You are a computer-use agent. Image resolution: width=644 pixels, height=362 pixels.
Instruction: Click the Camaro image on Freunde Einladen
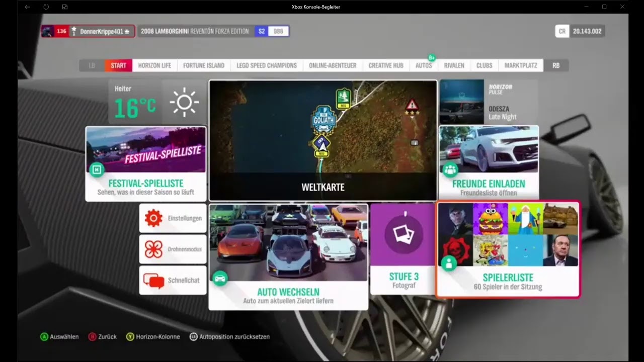[489, 149]
